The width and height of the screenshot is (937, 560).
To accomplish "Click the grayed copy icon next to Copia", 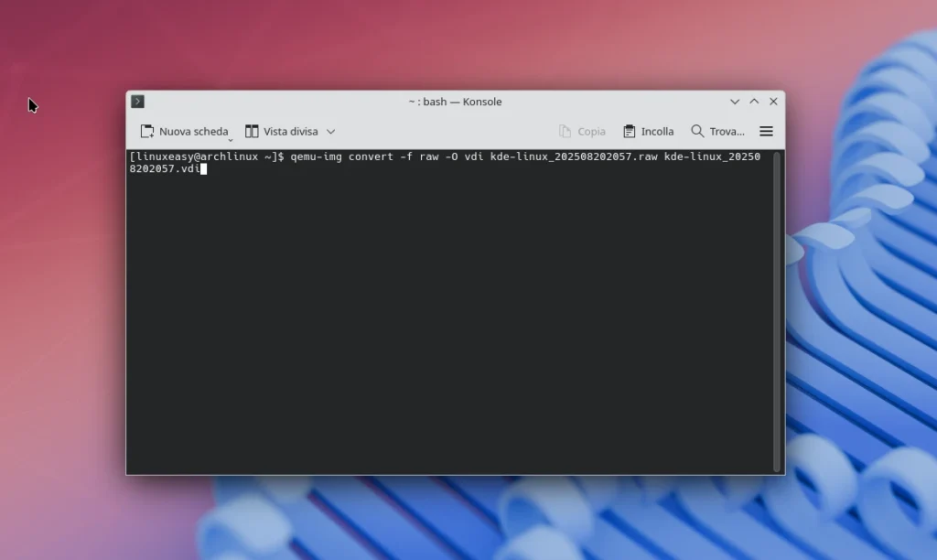I will (x=564, y=131).
